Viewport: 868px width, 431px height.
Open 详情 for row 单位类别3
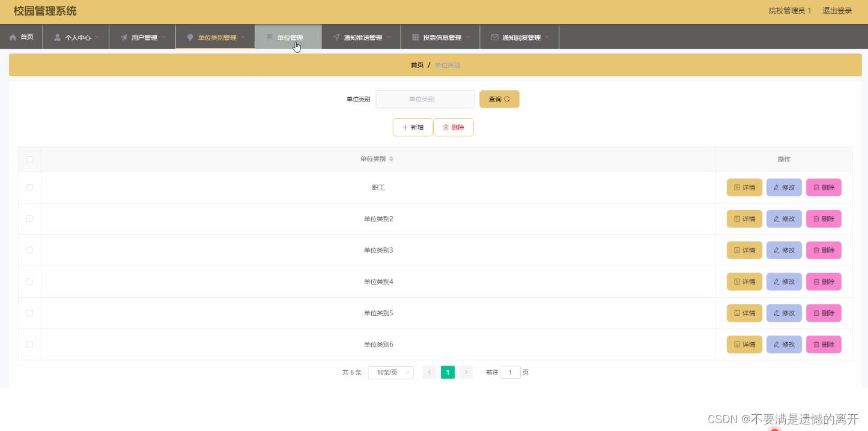pyautogui.click(x=744, y=250)
